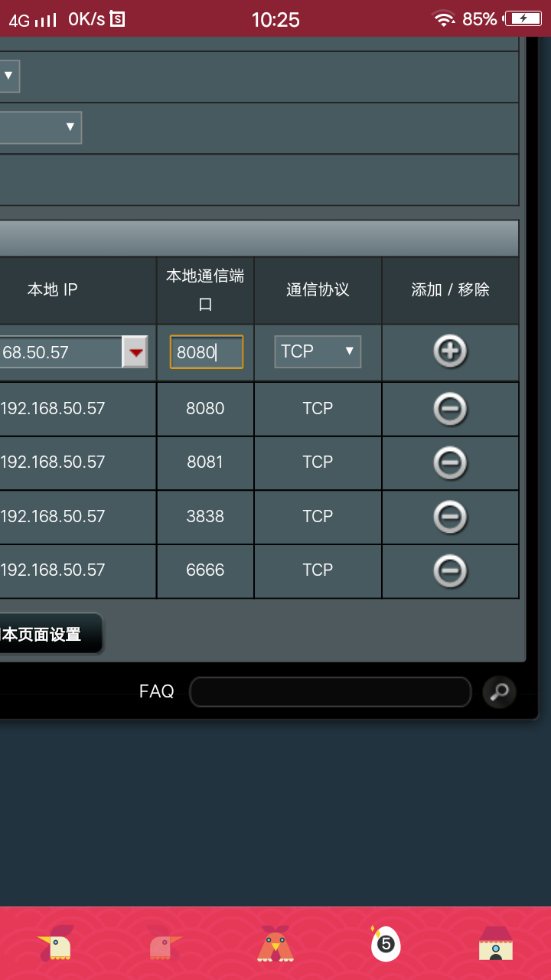The width and height of the screenshot is (551, 980).
Task: Click the 添加 / 移除 column header
Action: 450,289
